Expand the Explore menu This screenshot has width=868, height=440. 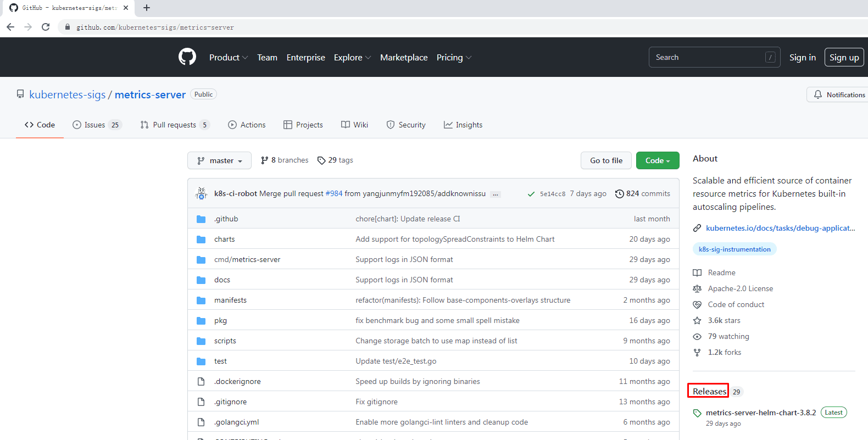pyautogui.click(x=352, y=57)
